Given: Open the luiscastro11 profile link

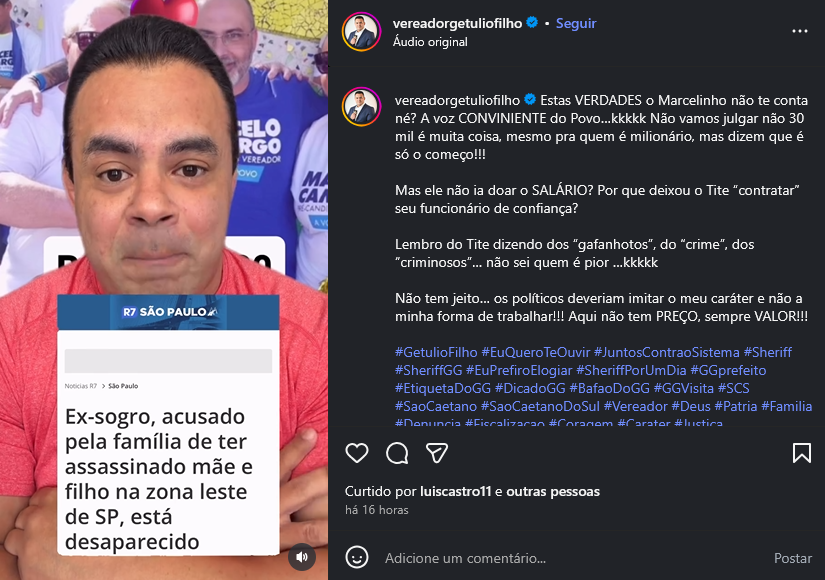Looking at the screenshot, I should [455, 492].
